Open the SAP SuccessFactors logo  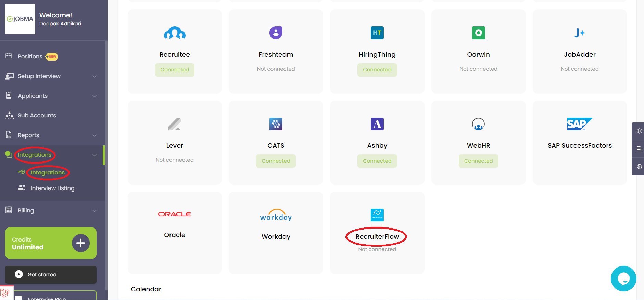pos(580,124)
